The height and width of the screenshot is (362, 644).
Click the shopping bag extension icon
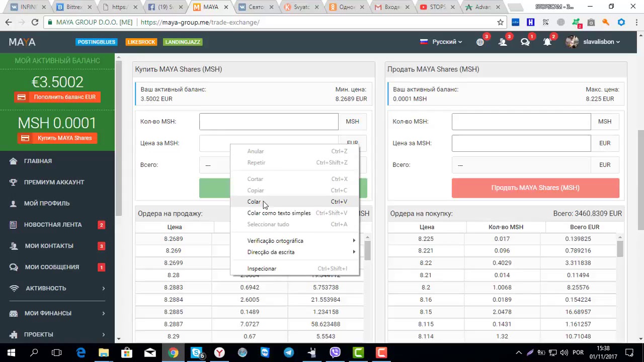point(591,22)
